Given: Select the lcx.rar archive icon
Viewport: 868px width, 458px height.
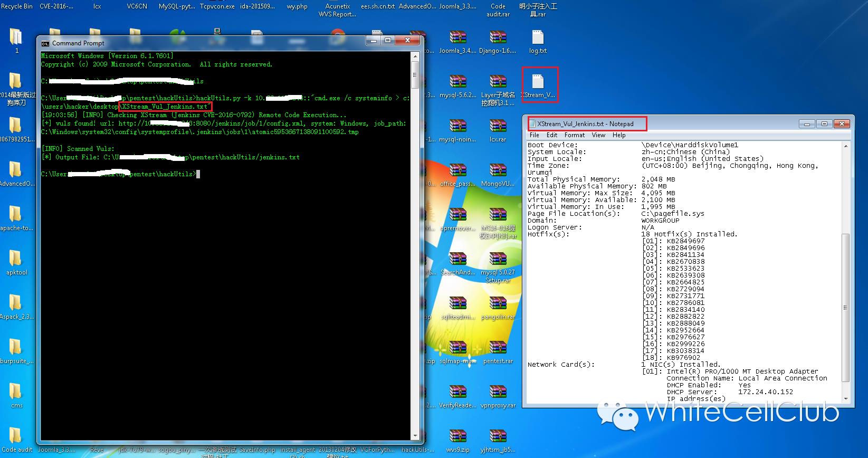Looking at the screenshot, I should click(498, 130).
